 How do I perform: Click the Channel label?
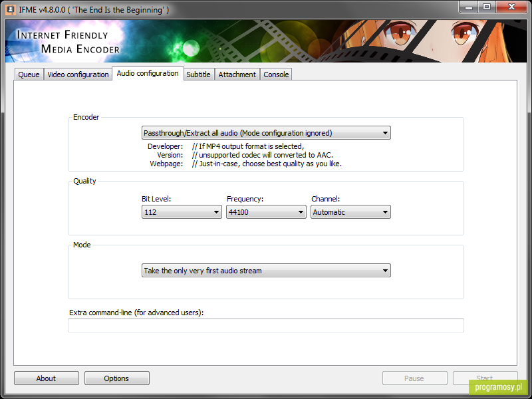325,199
